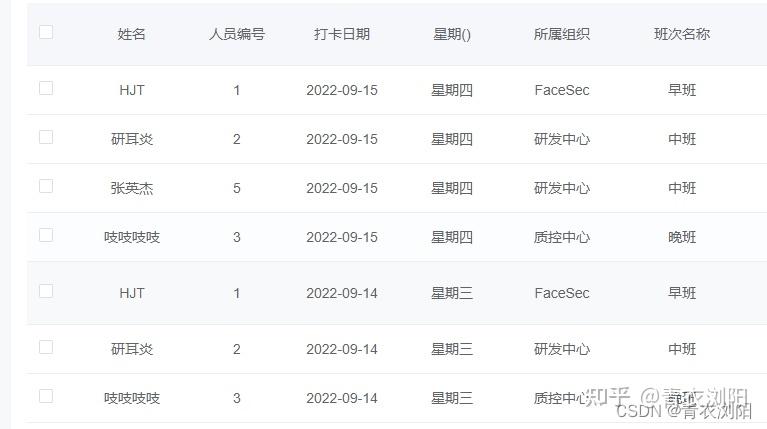Select the checkbox for HJT on 2022-09-14
Image resolution: width=767 pixels, height=429 pixels.
[x=46, y=291]
